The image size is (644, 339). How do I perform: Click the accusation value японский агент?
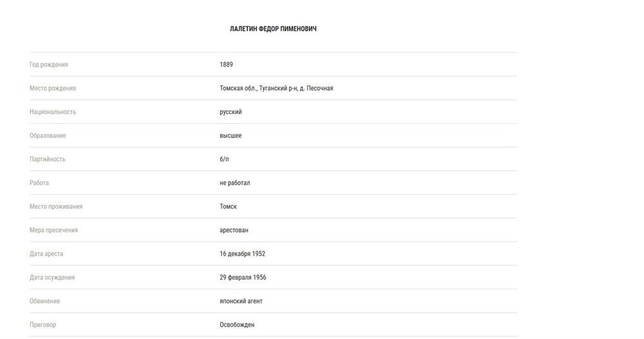[x=241, y=301]
